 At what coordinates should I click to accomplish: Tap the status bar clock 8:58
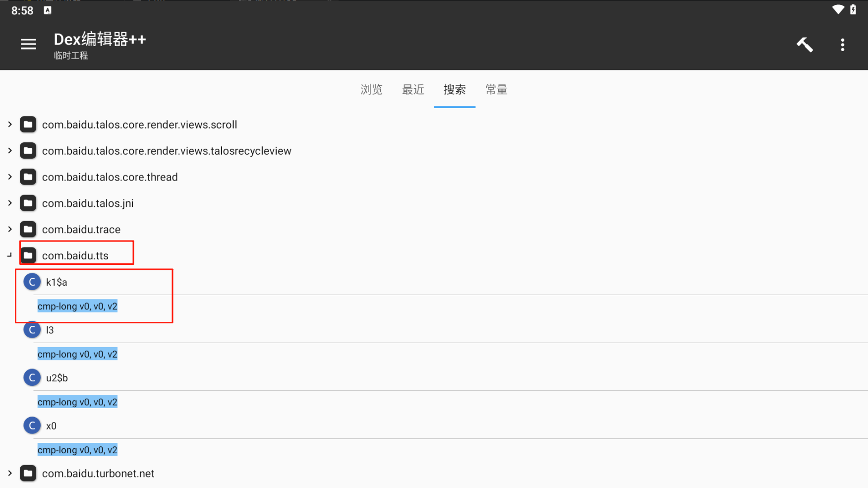[x=22, y=10]
